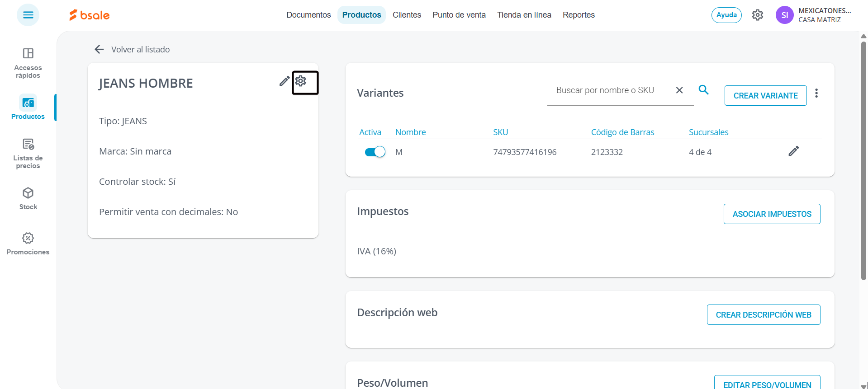Click the Ayuda button

point(726,15)
